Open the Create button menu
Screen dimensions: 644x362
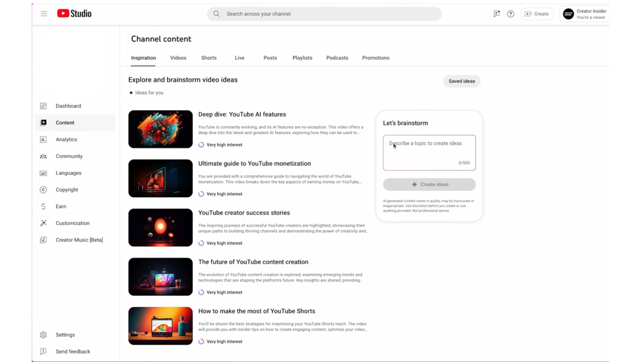(536, 14)
